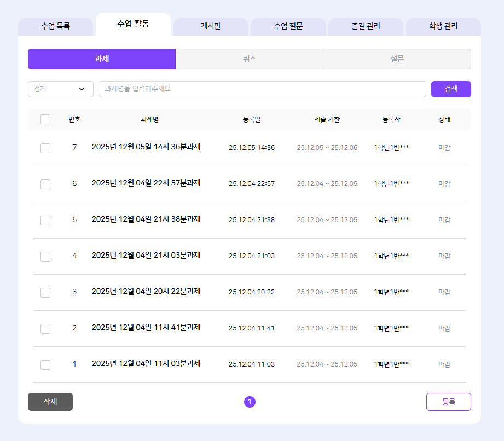The width and height of the screenshot is (504, 441).
Task: Check the box for assignment number 7
Action: (45, 148)
